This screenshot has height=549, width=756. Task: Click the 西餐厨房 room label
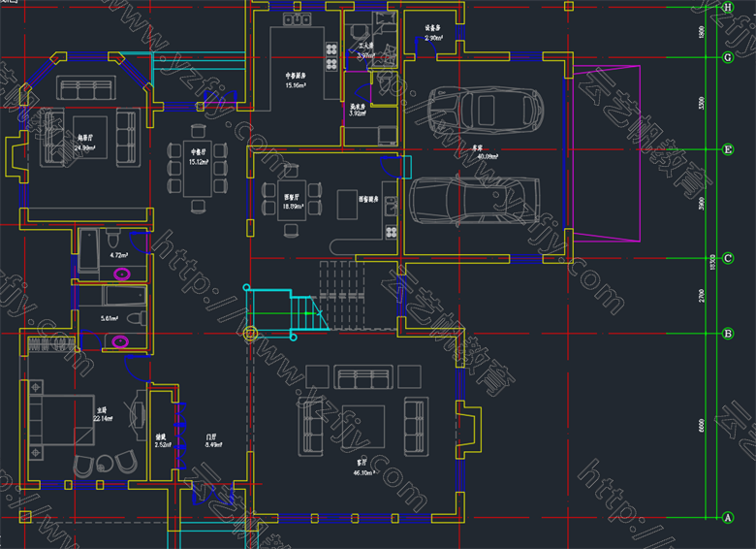pyautogui.click(x=368, y=199)
